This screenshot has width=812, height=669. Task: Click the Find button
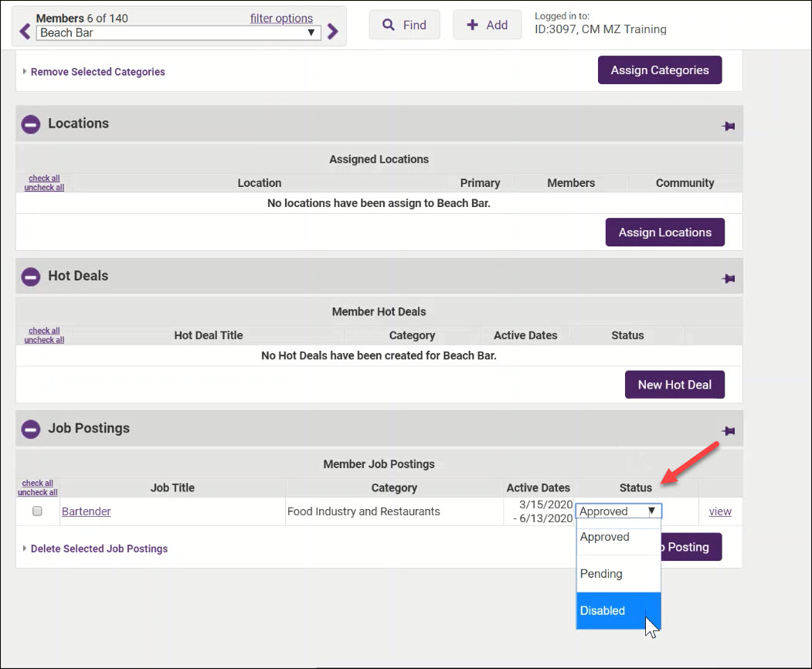pyautogui.click(x=404, y=25)
